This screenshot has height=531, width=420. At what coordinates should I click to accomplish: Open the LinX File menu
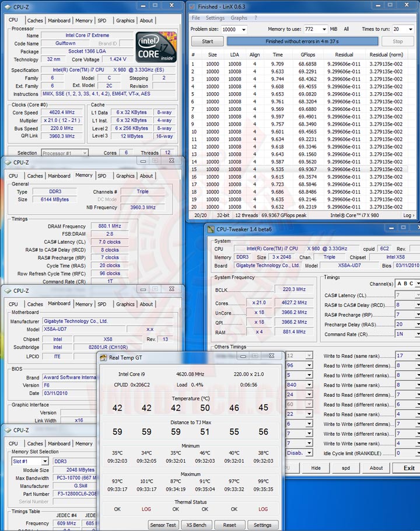195,18
